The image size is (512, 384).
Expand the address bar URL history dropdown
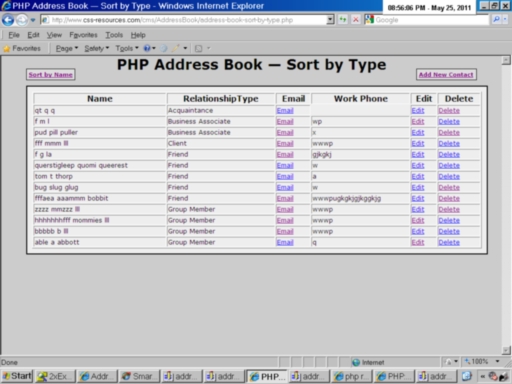330,20
